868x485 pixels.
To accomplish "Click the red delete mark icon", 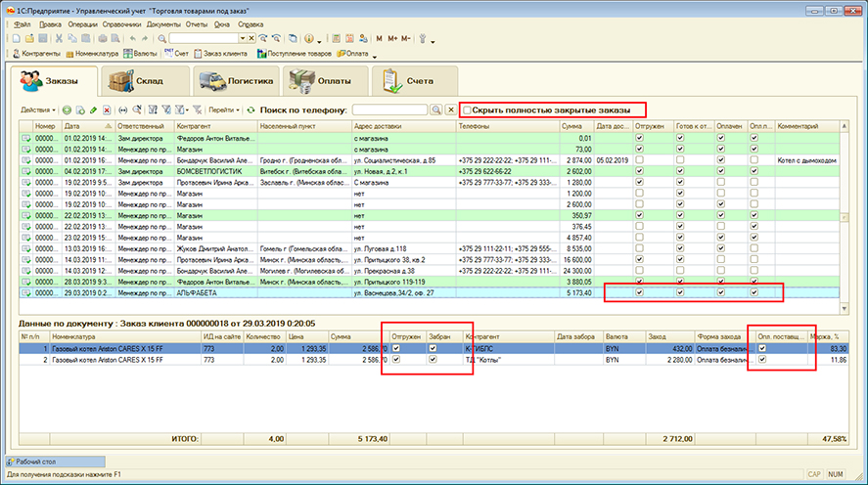I will pos(107,110).
